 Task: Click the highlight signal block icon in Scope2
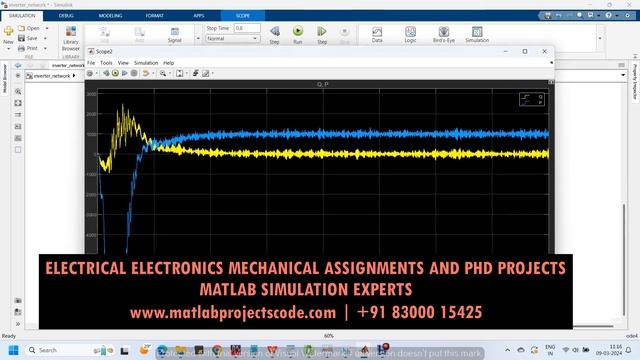coord(145,73)
